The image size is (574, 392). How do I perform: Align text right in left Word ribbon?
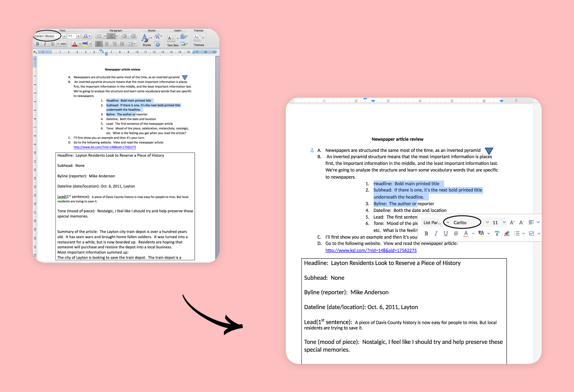pos(115,44)
